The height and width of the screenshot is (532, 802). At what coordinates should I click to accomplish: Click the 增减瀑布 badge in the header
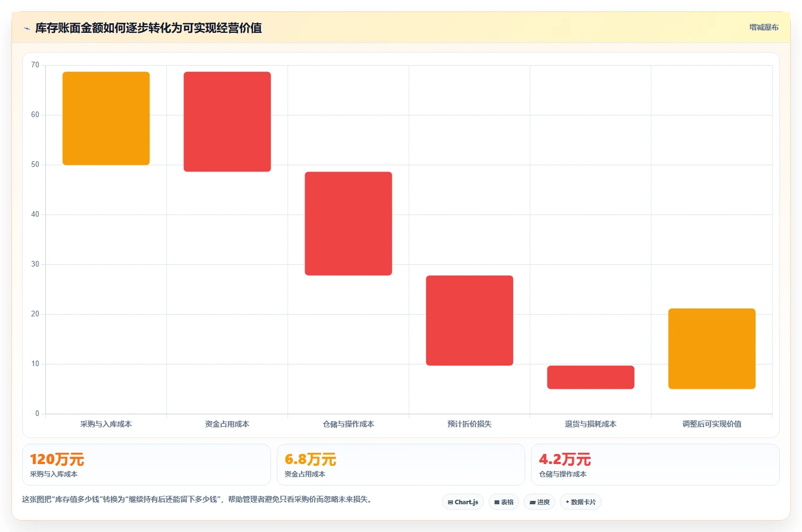764,27
